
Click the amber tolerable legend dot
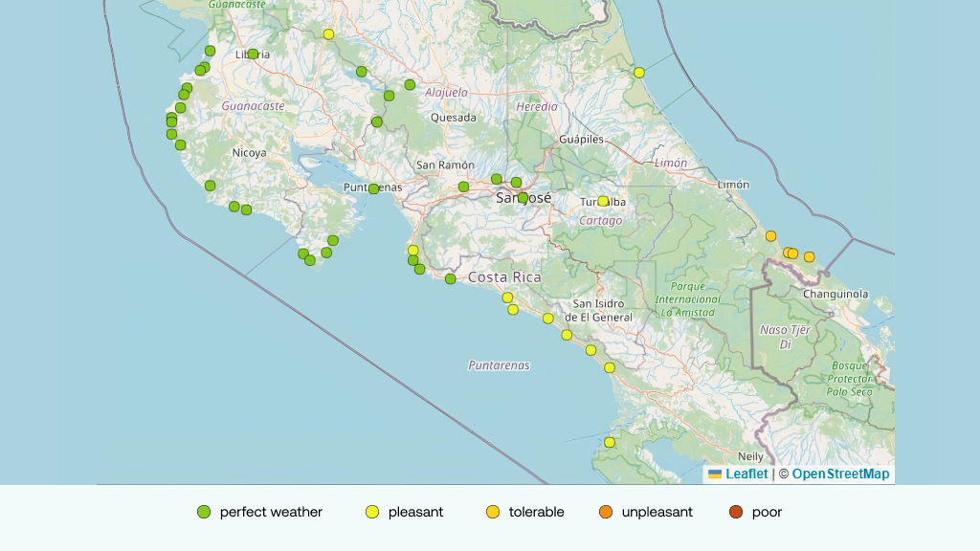click(x=493, y=513)
